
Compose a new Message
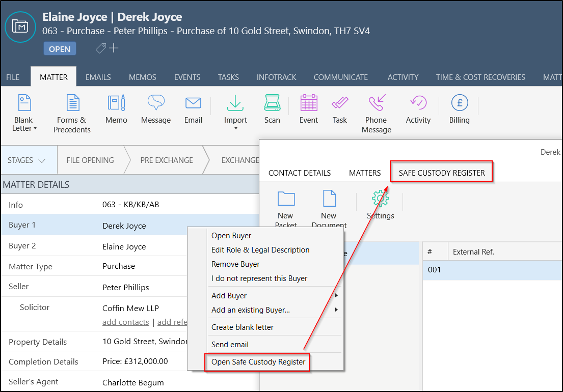click(156, 109)
